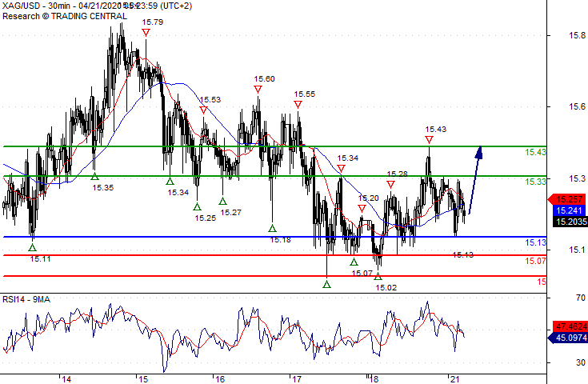Select date 17 on the time axis
This screenshot has width=588, height=384.
pyautogui.click(x=297, y=379)
